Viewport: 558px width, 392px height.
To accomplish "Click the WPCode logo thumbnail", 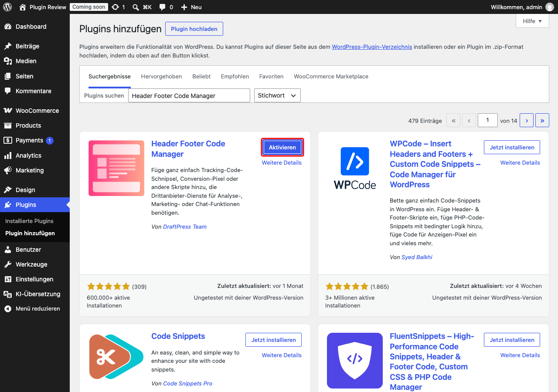I will coord(355,168).
